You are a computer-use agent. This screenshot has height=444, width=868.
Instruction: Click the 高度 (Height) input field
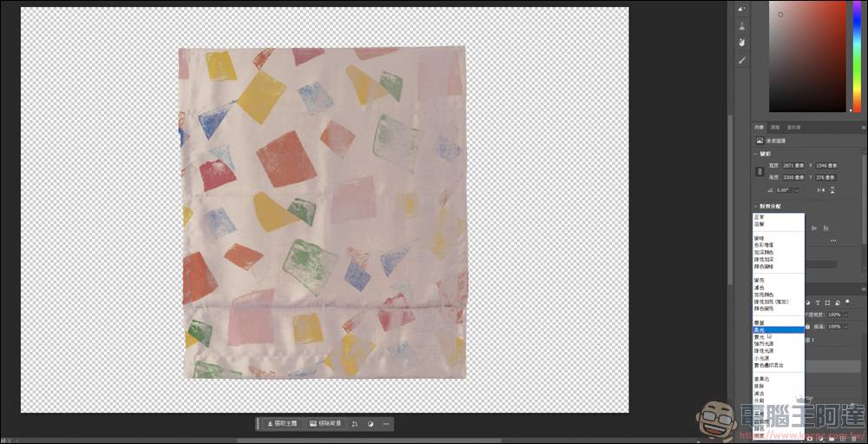click(793, 177)
